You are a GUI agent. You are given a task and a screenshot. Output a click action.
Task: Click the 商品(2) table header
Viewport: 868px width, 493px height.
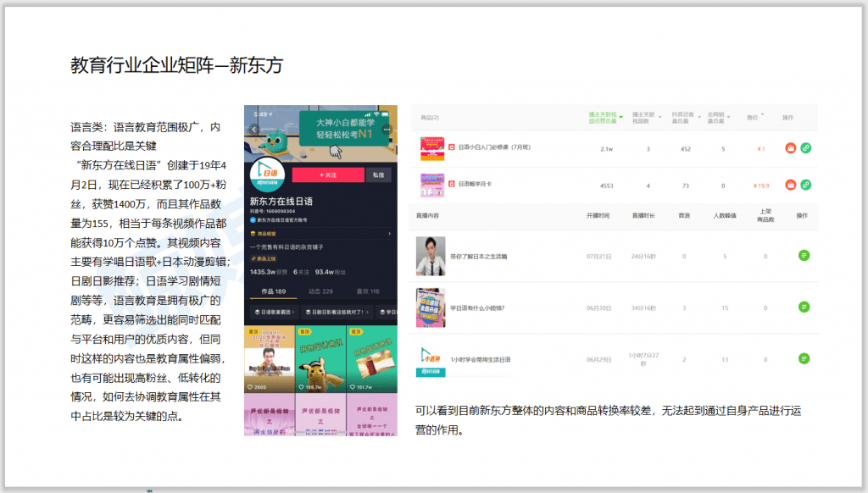pos(430,117)
